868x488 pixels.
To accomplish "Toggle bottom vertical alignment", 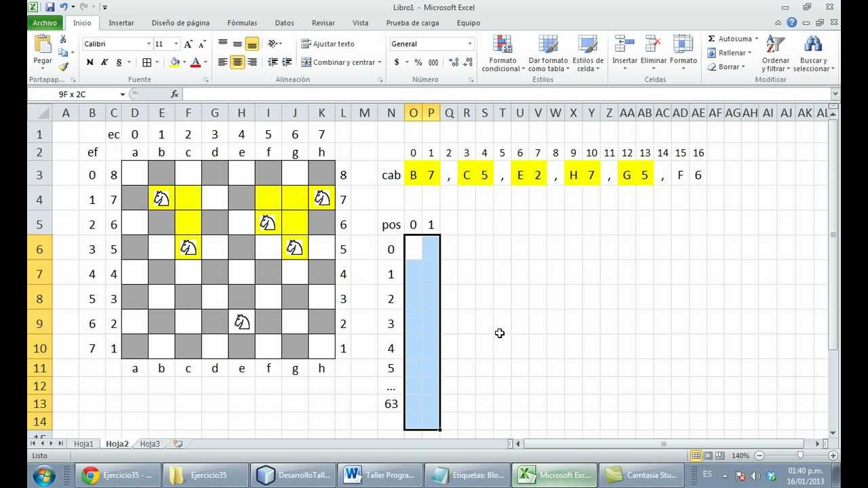I will click(252, 44).
